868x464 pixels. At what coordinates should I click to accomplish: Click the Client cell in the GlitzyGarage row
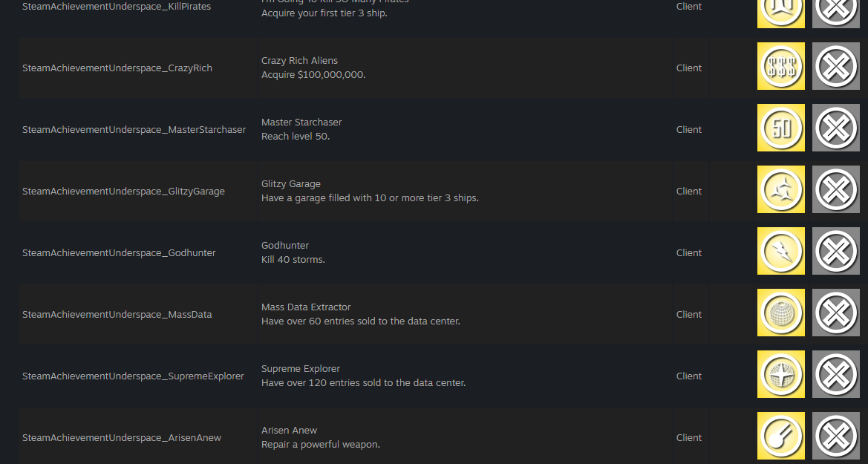pyautogui.click(x=688, y=191)
